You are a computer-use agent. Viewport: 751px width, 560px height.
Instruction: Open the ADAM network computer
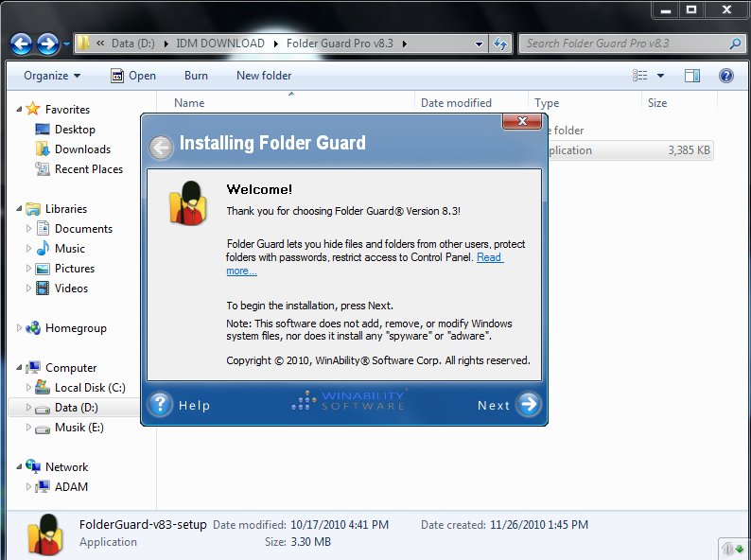point(71,487)
